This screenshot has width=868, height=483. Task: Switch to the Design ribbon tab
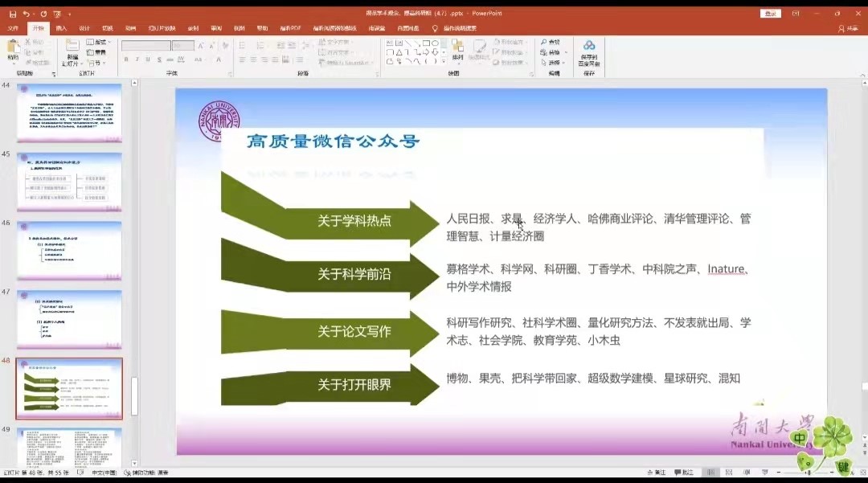point(84,28)
